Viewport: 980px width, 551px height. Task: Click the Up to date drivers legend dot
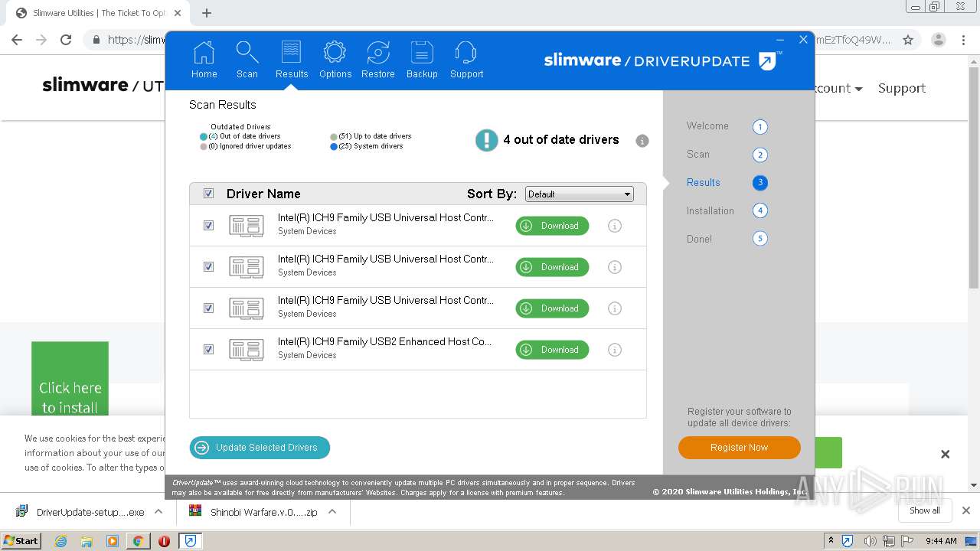(x=334, y=137)
